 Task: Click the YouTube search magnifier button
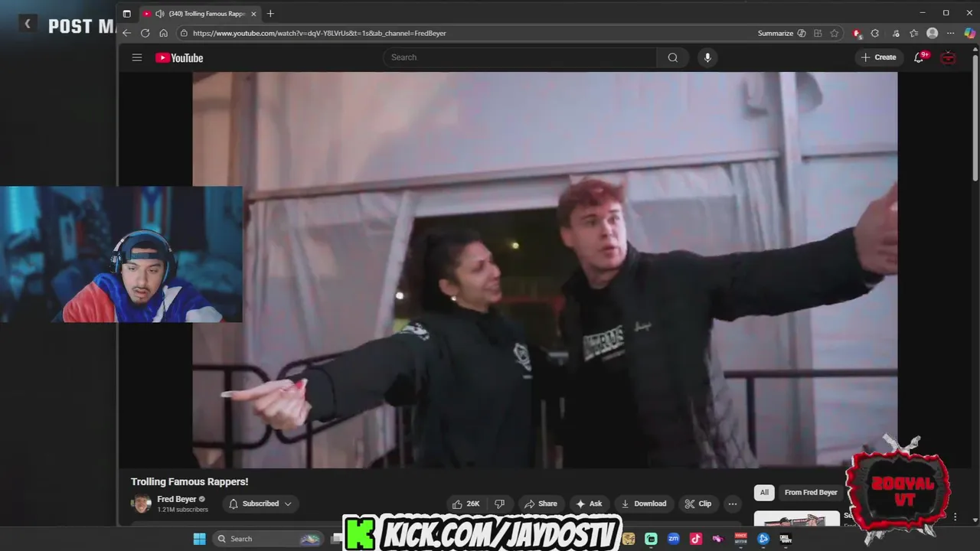(x=672, y=57)
